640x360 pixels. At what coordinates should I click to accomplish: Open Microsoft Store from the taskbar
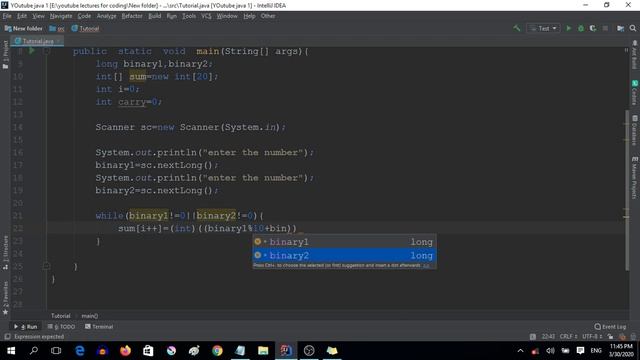pyautogui.click(x=148, y=351)
